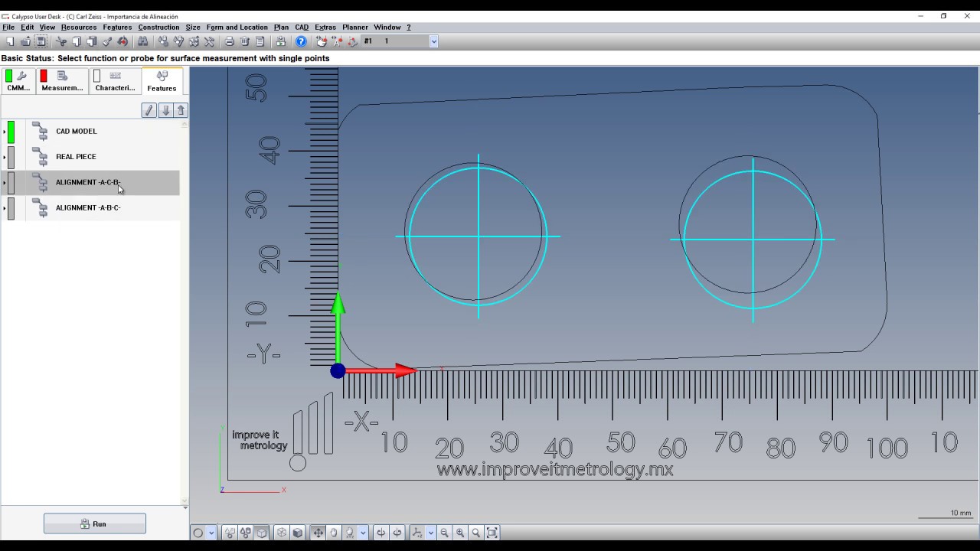Open the Form and Location menu
Image resolution: width=980 pixels, height=551 pixels.
pos(237,27)
